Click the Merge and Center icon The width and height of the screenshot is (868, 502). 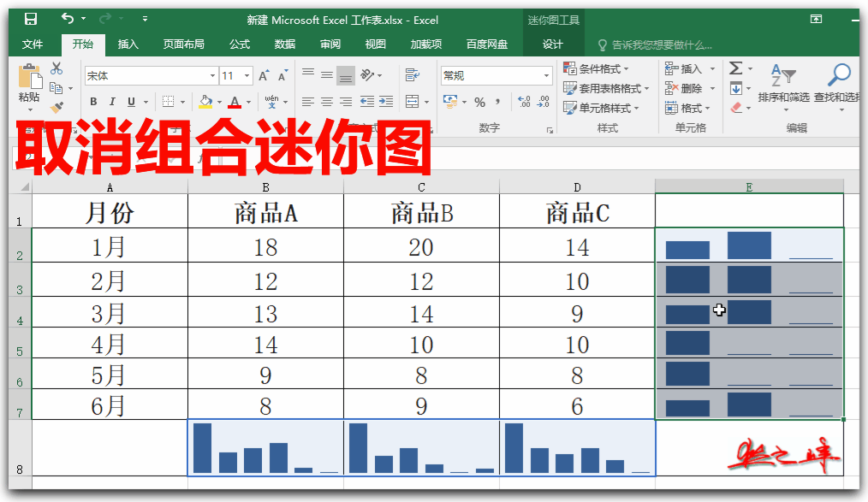point(413,102)
